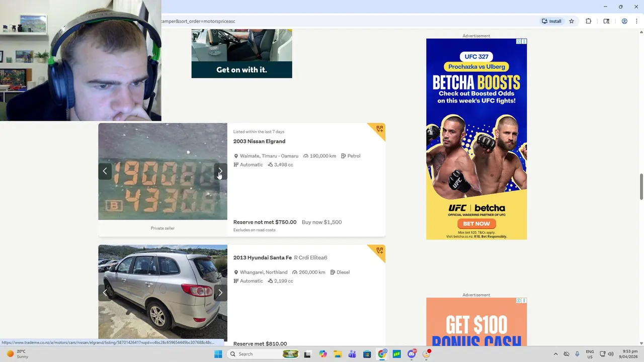The image size is (644, 362).
Task: Click 'Private seller' label under Elgrand photo
Action: (163, 228)
